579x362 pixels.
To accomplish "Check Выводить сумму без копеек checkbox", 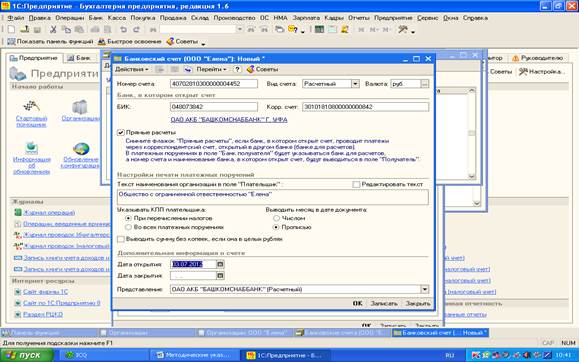I will (121, 239).
